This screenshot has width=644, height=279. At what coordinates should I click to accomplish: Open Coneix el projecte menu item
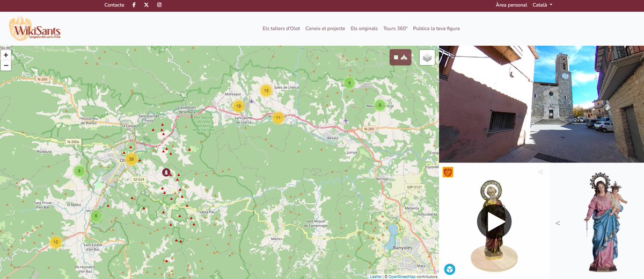325,28
